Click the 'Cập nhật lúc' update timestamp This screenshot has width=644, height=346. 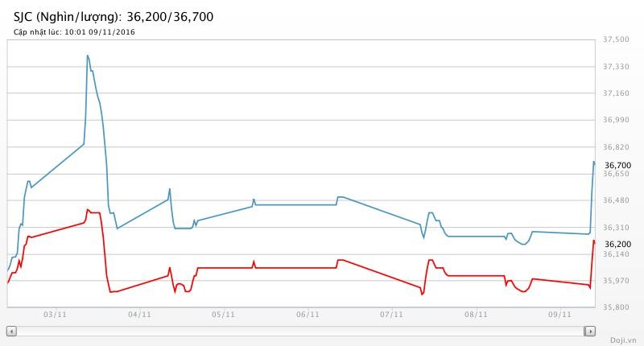click(x=74, y=32)
